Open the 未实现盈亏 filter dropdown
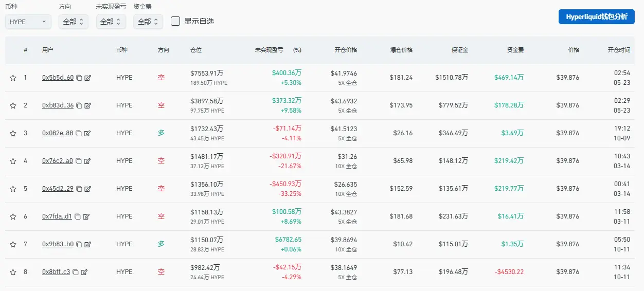This screenshot has width=644, height=291. [x=111, y=22]
